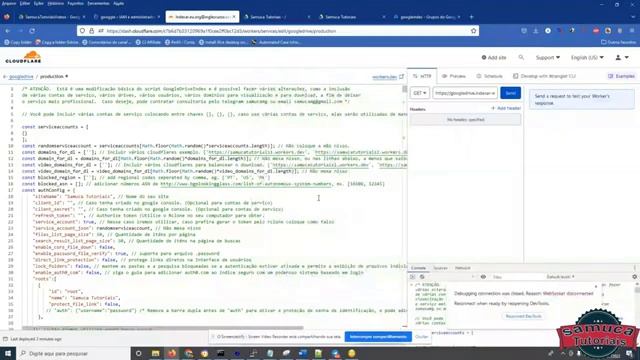Click the console clear icon in DevTools
This screenshot has height=360, width=640.
coord(422,277)
